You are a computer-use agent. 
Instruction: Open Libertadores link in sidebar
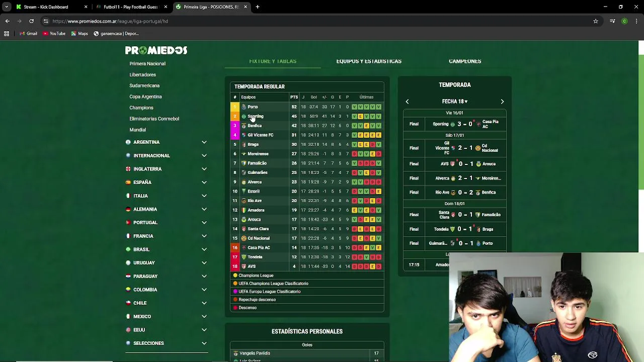(142, 75)
